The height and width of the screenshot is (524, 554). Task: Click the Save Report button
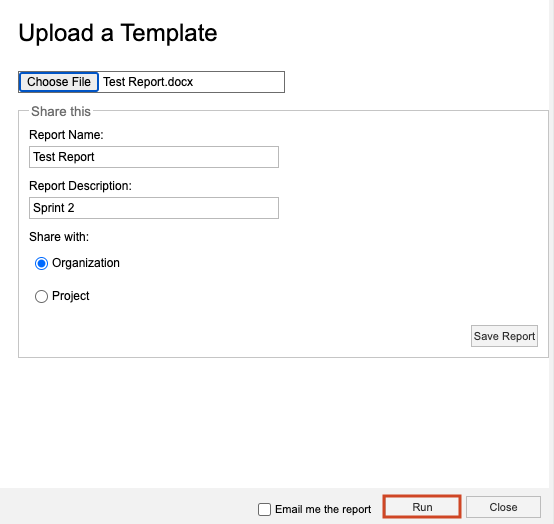504,336
